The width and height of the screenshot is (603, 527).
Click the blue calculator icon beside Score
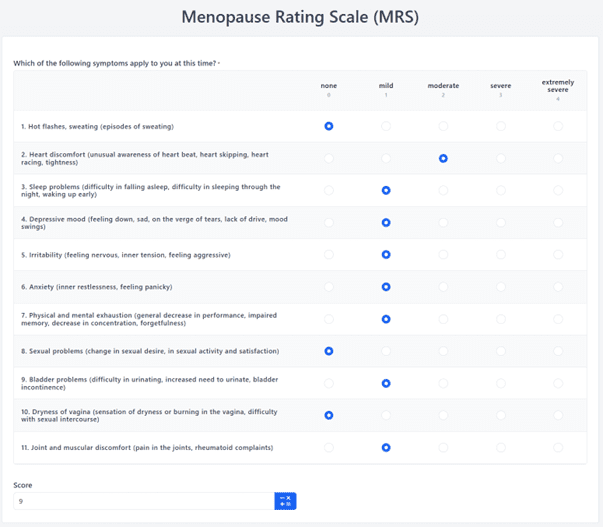pos(285,501)
